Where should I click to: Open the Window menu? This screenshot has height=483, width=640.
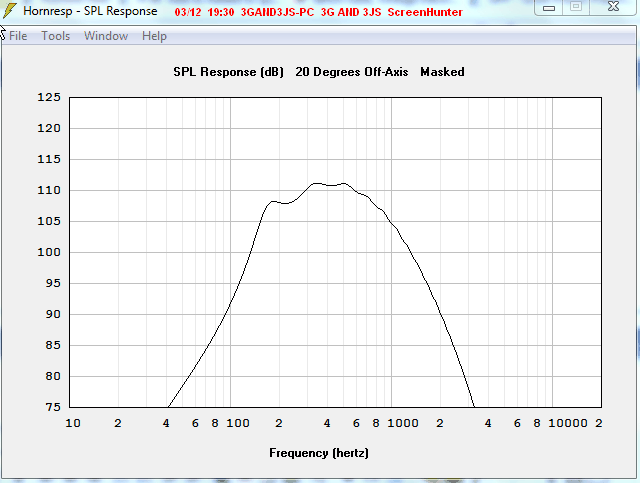[106, 36]
